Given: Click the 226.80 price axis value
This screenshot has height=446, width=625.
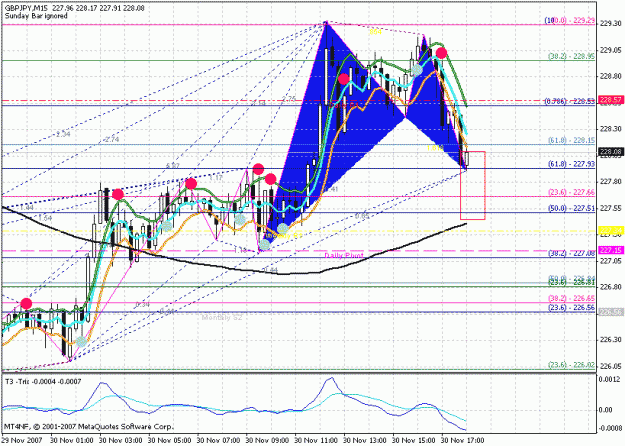Looking at the screenshot, I should click(x=609, y=287).
